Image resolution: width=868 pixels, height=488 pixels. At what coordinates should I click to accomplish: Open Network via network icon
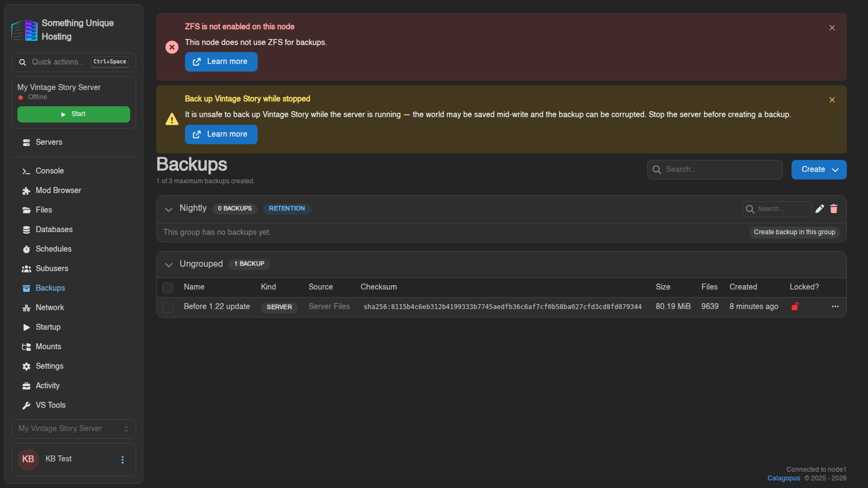pyautogui.click(x=26, y=308)
